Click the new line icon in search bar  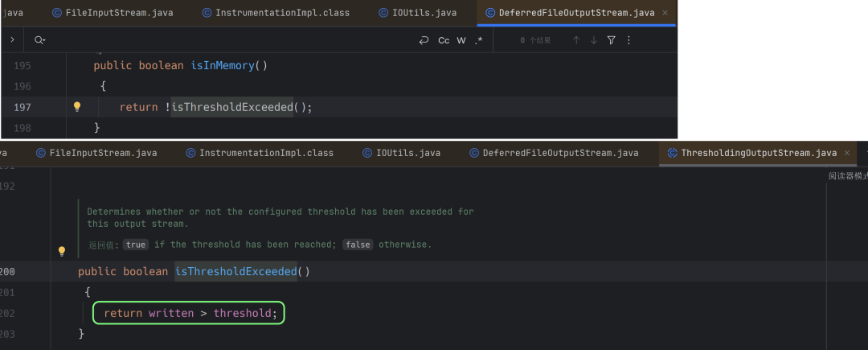[x=424, y=40]
